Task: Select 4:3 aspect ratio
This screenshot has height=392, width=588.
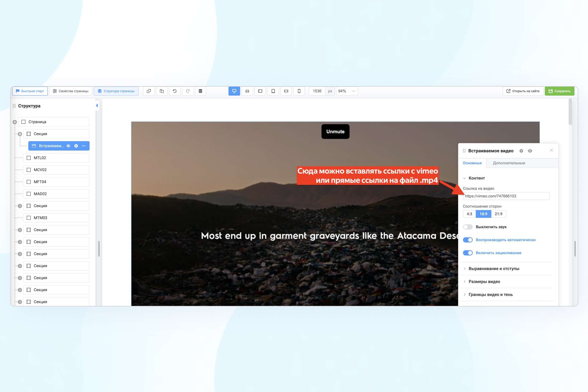Action: tap(469, 214)
